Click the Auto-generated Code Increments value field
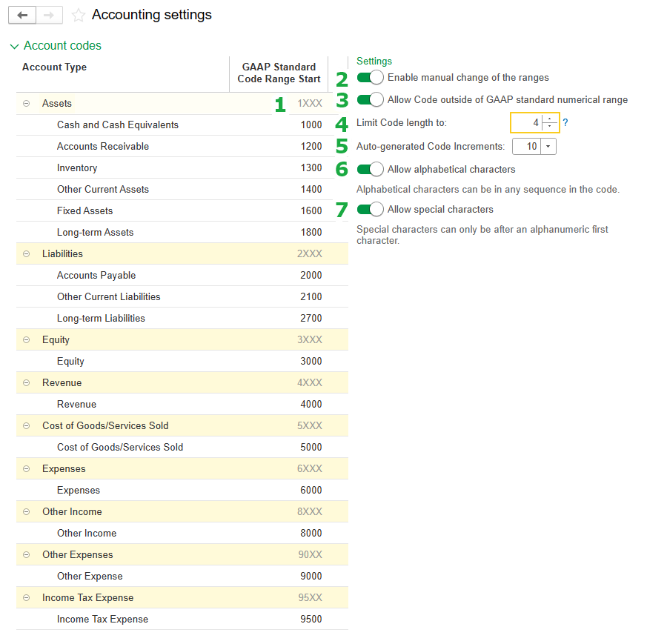 tap(526, 147)
